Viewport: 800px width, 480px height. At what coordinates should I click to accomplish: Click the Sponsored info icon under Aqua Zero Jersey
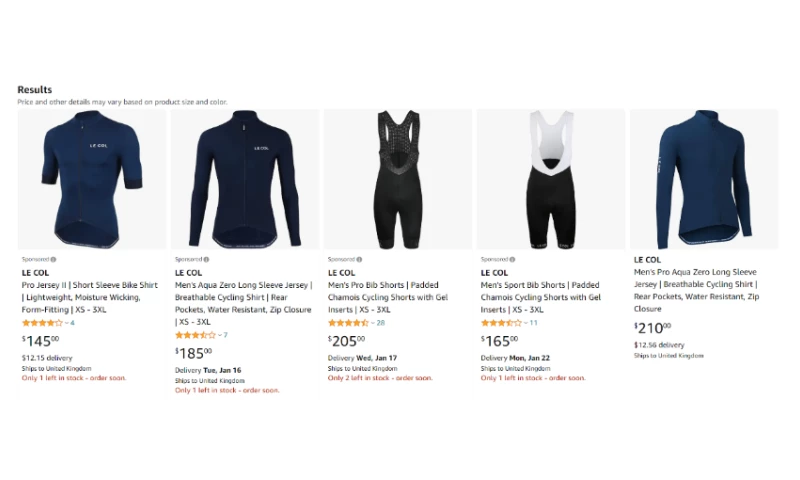(206, 259)
